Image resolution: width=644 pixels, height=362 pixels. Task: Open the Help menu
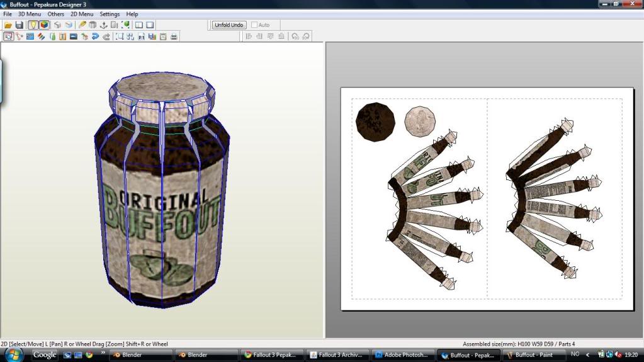point(132,14)
